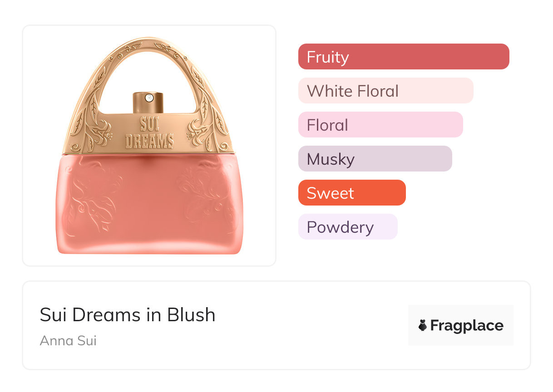Click the small Fragplace bottle icon
553x392 pixels.
pyautogui.click(x=423, y=325)
